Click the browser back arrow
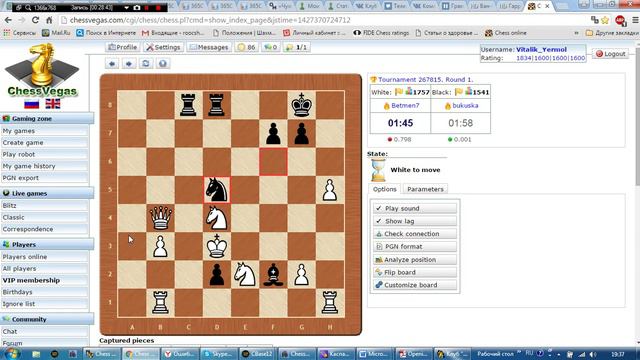This screenshot has height=360, width=640. point(8,20)
